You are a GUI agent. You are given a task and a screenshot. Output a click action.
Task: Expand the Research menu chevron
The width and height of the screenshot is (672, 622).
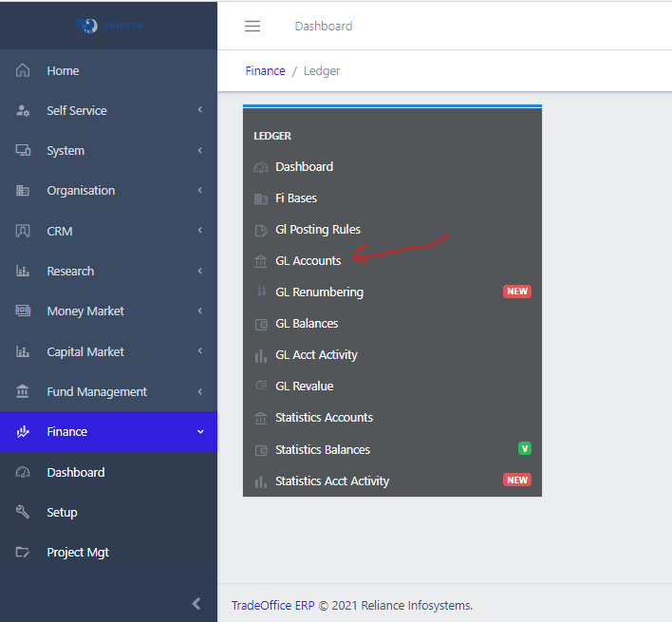(x=200, y=271)
